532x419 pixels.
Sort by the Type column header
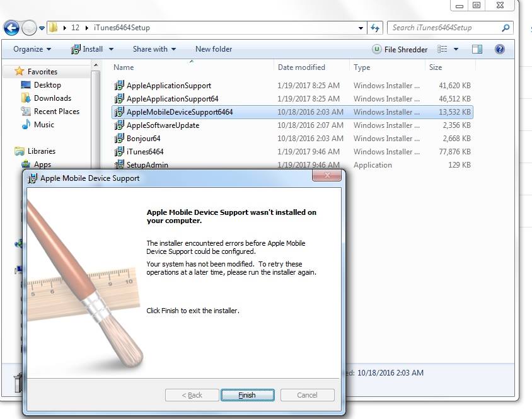[362, 67]
